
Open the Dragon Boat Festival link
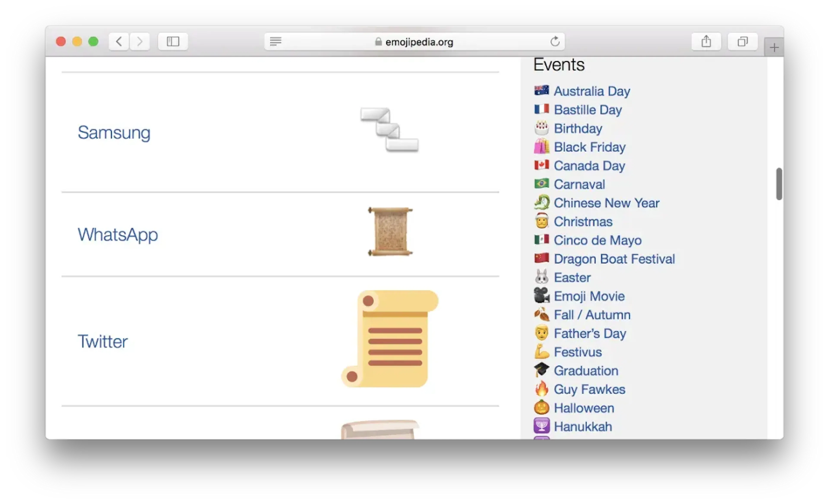pos(614,259)
